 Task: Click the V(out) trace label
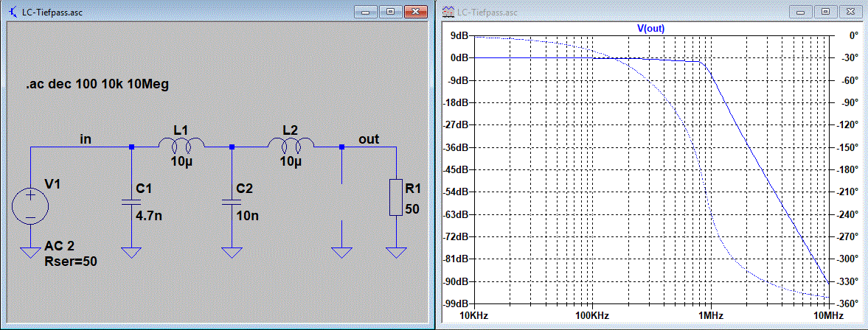point(650,28)
